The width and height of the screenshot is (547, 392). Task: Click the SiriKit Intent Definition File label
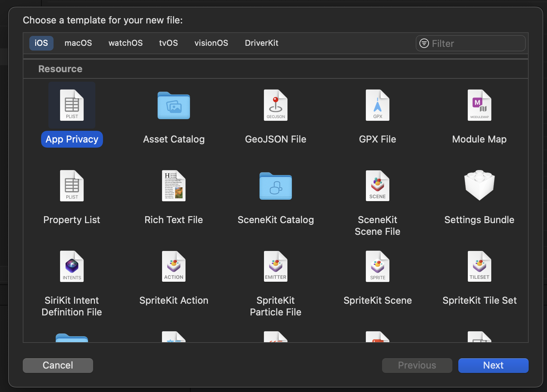[72, 306]
